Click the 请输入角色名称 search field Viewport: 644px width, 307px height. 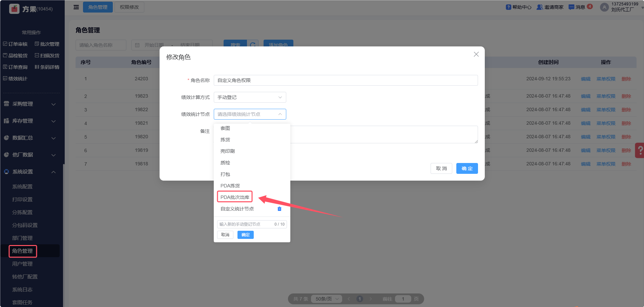101,45
